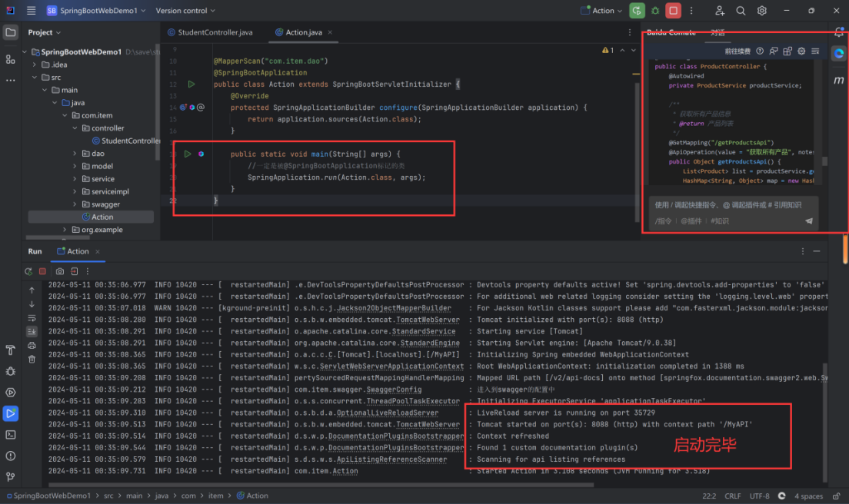Clear Comate conversation list icon
The width and height of the screenshot is (849, 504).
pyautogui.click(x=815, y=51)
